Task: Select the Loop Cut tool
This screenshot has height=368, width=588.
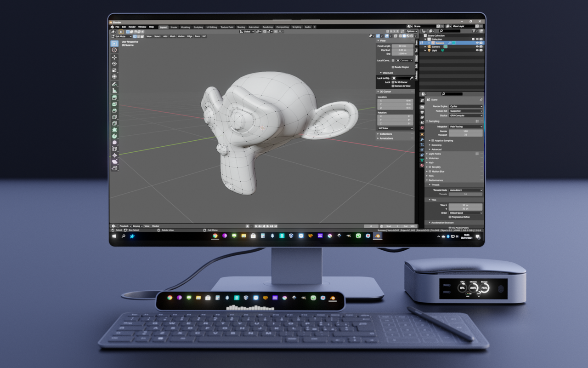Action: pos(115,116)
